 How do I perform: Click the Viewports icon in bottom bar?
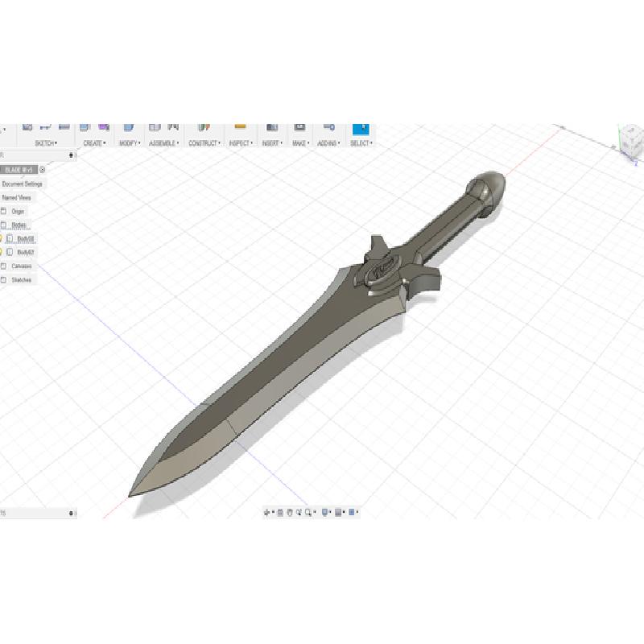point(352,512)
